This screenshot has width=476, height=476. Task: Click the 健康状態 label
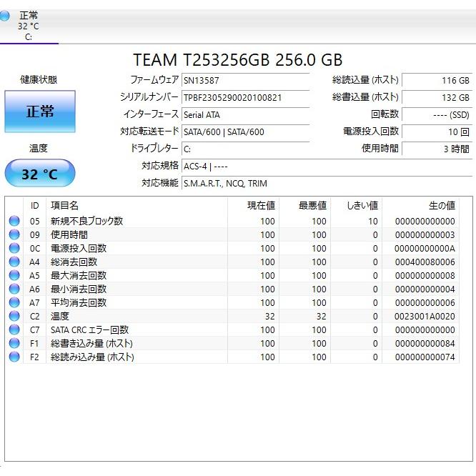point(39,79)
